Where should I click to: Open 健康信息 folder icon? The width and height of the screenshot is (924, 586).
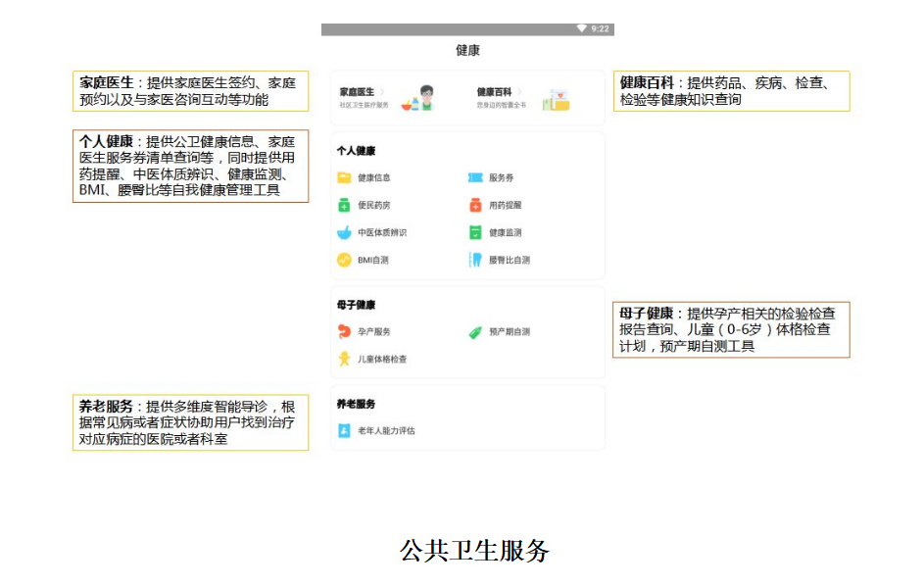pyautogui.click(x=344, y=178)
